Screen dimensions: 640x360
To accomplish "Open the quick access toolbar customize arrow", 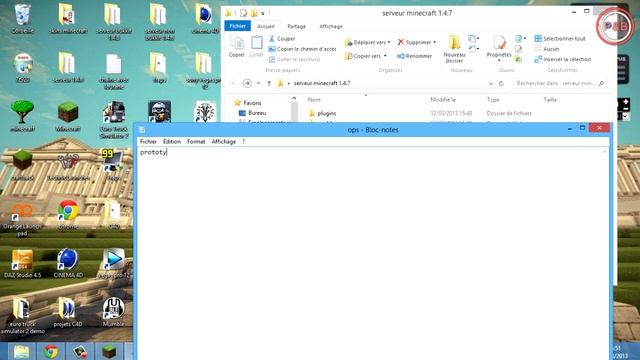I will pos(262,13).
